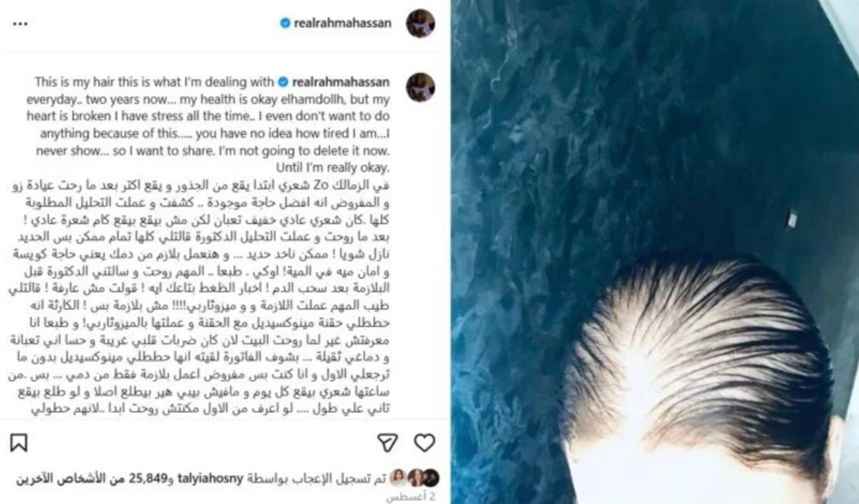The width and height of the screenshot is (859, 504).
Task: Open realrahmahassan profile picture in post header
Action: tap(420, 24)
